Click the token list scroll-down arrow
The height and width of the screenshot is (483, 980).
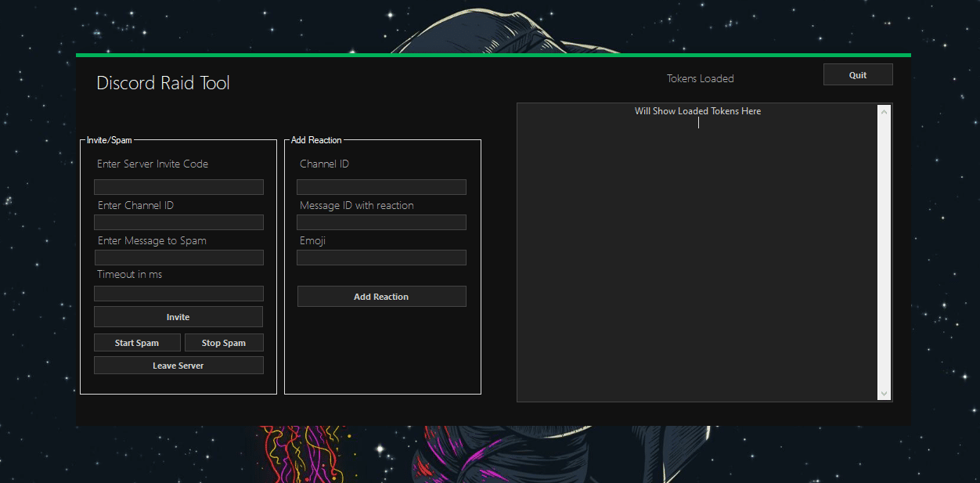point(885,393)
